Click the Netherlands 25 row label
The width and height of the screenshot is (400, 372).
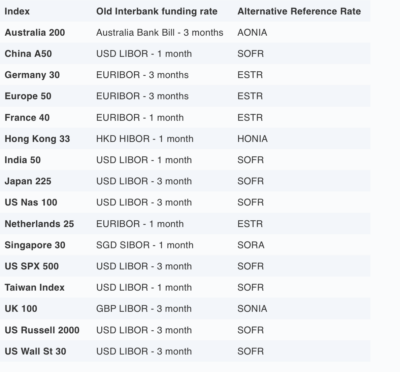[x=39, y=224]
